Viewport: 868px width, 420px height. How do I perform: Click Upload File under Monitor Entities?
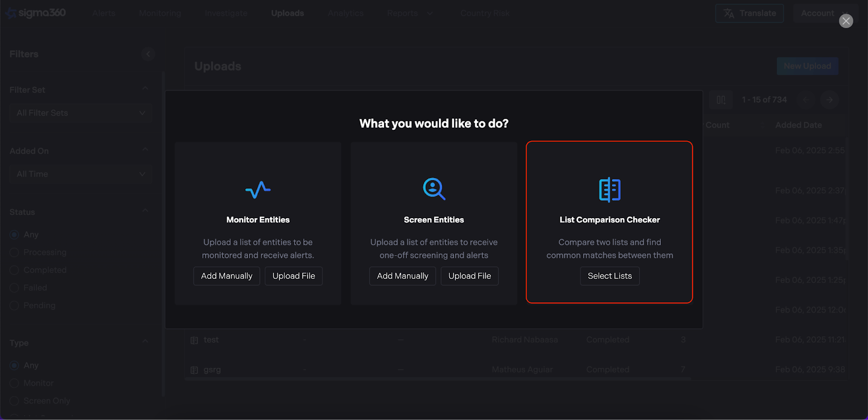293,276
